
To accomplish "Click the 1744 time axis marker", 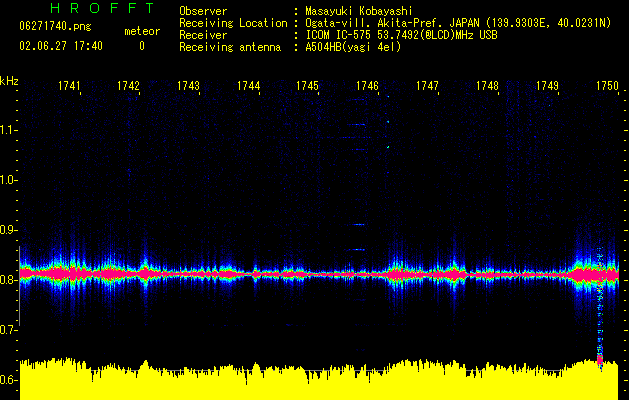I will (x=248, y=86).
